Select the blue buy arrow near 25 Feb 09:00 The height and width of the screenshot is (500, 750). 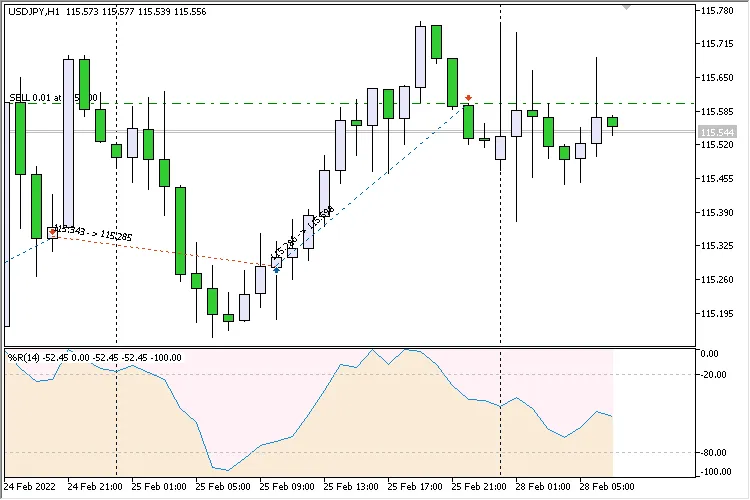pos(276,269)
